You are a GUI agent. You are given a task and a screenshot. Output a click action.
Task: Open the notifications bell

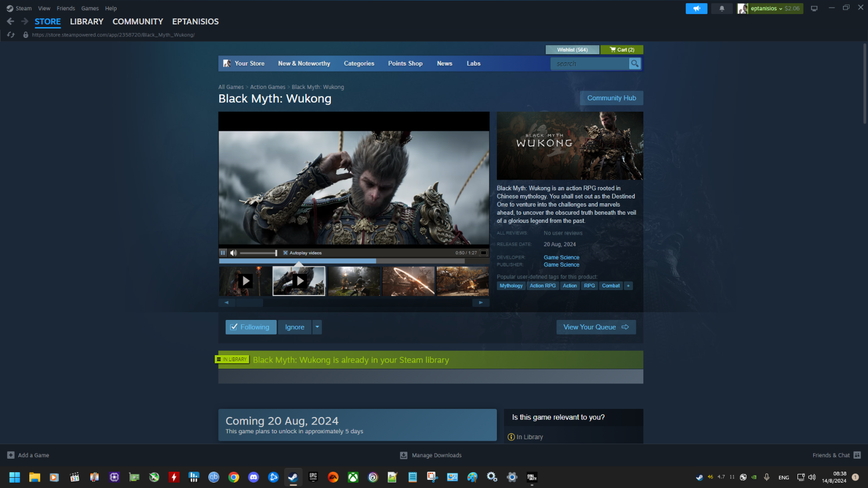click(x=722, y=8)
